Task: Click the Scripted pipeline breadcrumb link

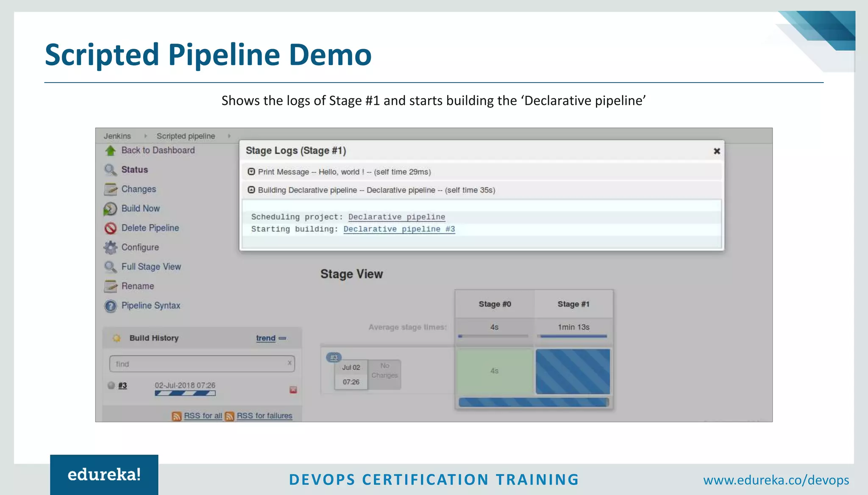Action: click(186, 136)
